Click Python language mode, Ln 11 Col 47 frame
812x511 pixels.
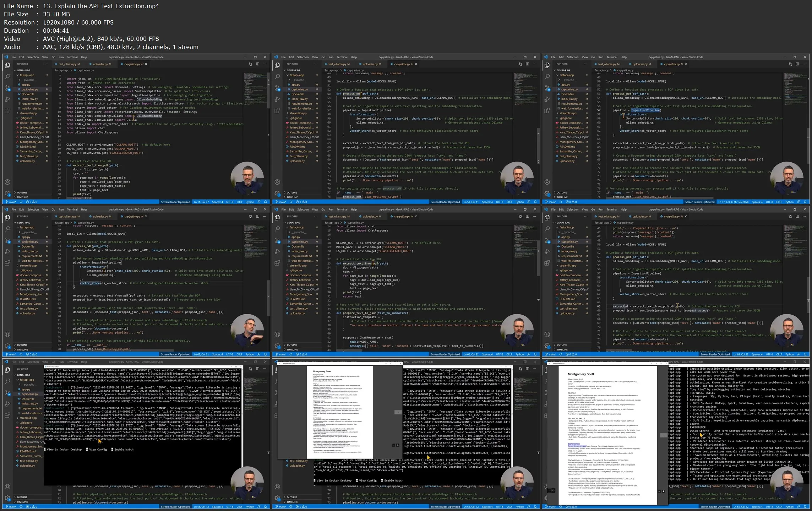click(x=250, y=202)
